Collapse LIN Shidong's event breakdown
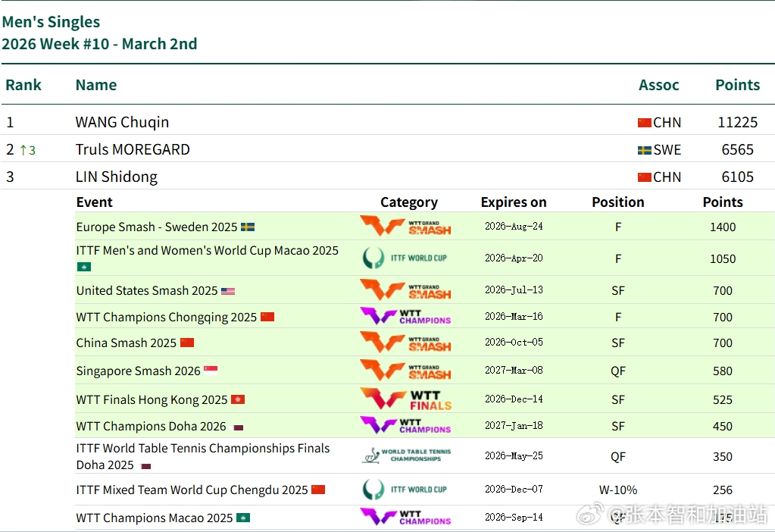 click(x=117, y=177)
